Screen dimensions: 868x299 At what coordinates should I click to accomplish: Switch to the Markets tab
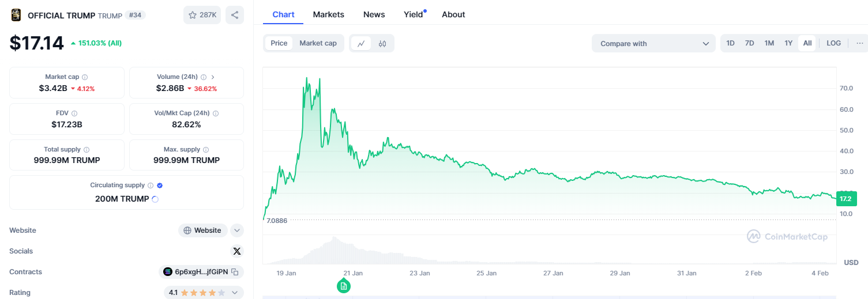[x=329, y=14]
